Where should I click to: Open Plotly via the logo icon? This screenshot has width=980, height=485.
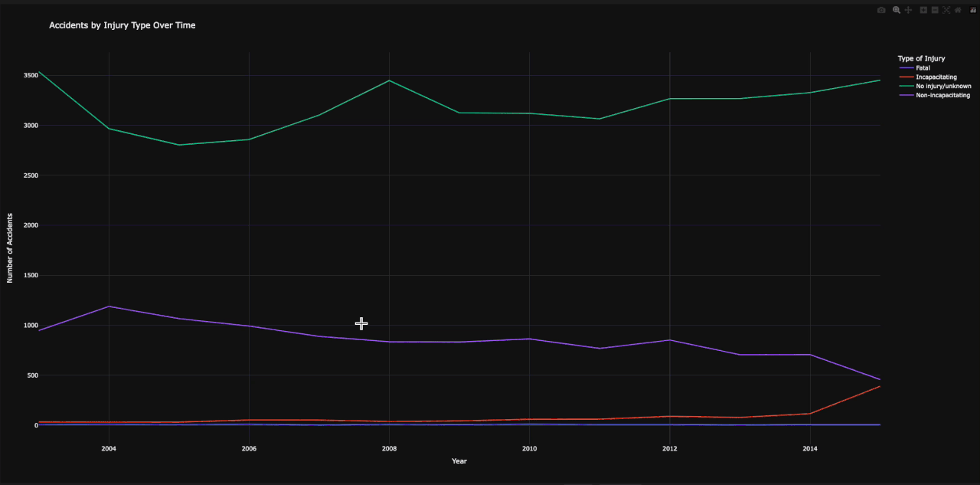point(972,10)
